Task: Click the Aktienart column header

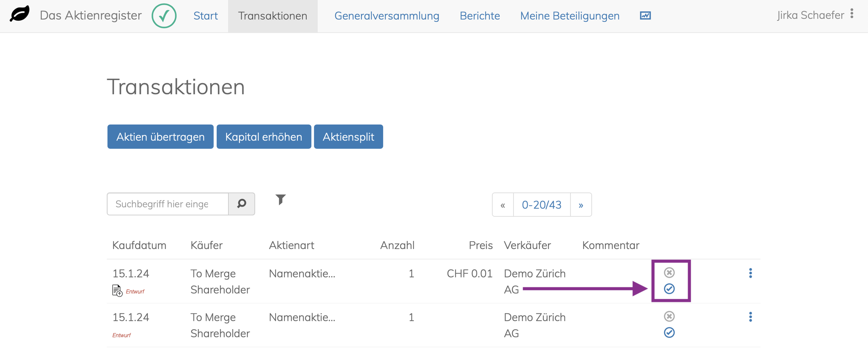Action: [x=291, y=245]
